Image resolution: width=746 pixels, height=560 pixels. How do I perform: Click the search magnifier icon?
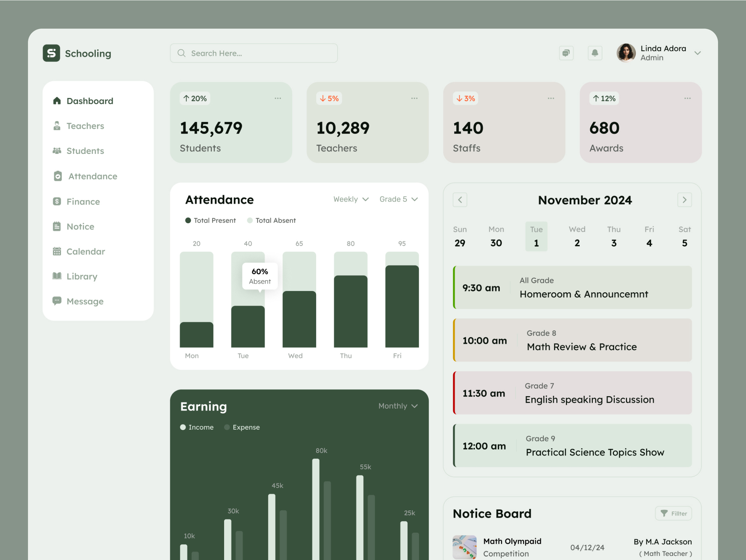(x=182, y=53)
